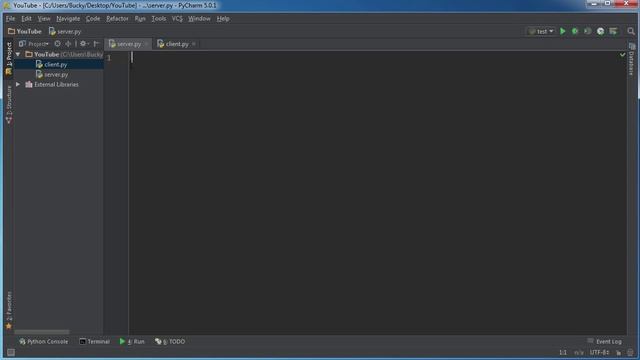Image resolution: width=640 pixels, height=360 pixels.
Task: Open the Run tool window at the bottom
Action: (132, 342)
